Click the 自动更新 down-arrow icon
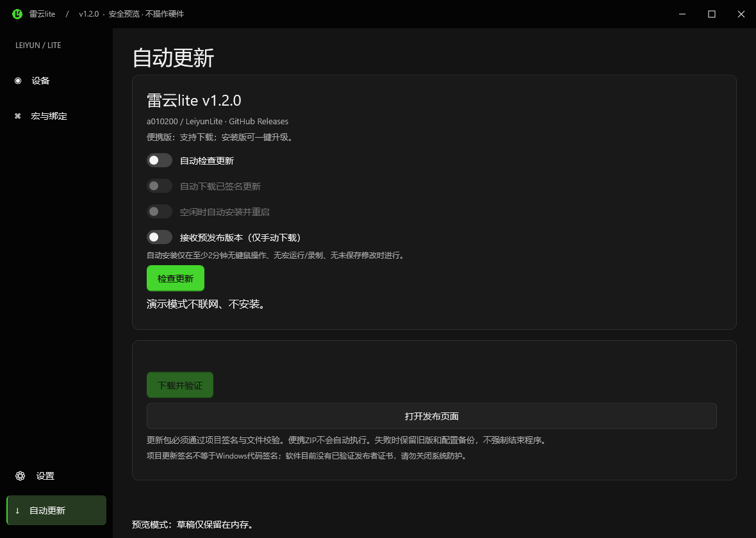The width and height of the screenshot is (756, 538). coord(18,510)
